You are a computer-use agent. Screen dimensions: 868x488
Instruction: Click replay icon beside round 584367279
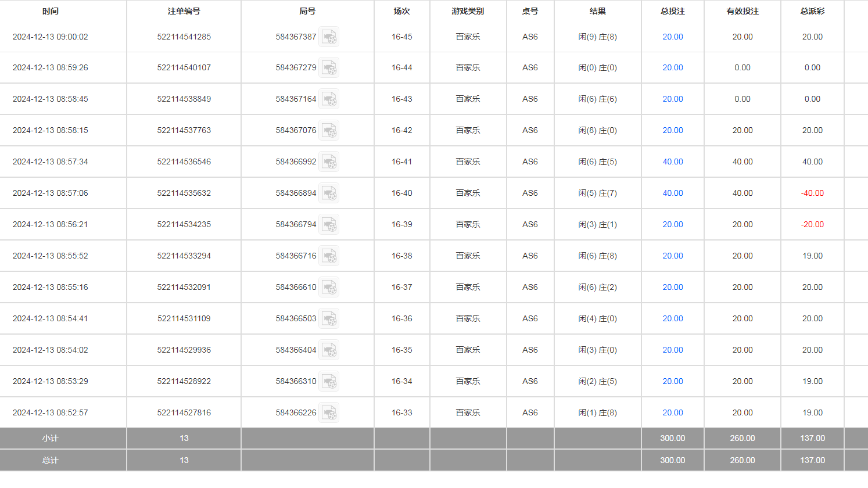[329, 68]
